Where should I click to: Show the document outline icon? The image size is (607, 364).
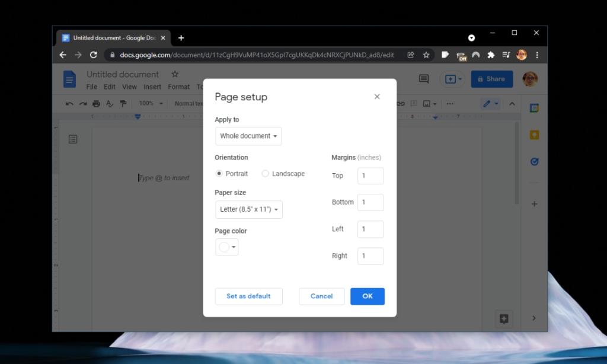73,139
